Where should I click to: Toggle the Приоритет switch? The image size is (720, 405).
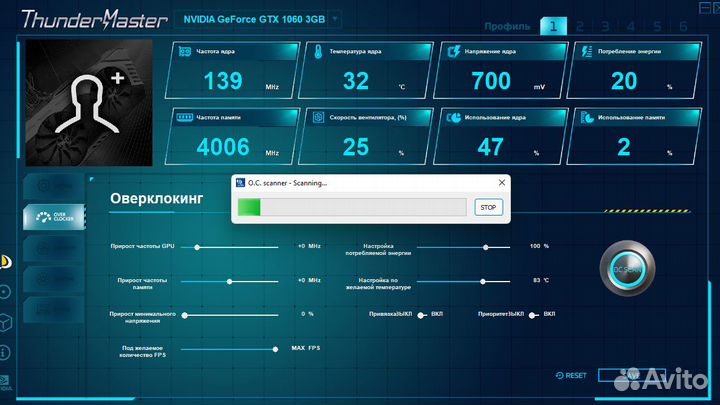tap(533, 315)
